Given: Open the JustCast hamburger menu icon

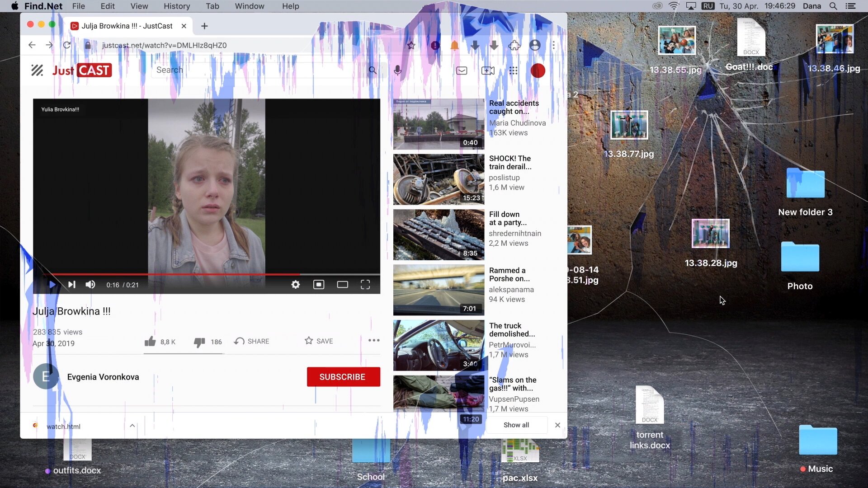Looking at the screenshot, I should coord(37,70).
